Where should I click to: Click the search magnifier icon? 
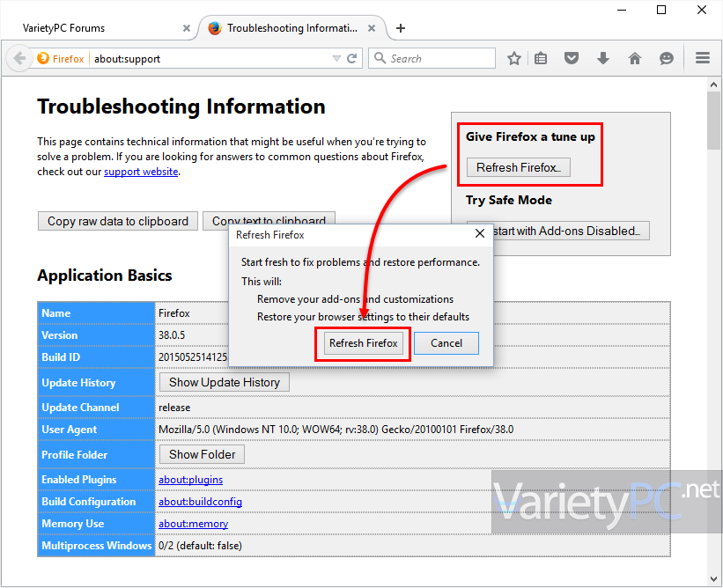(380, 57)
